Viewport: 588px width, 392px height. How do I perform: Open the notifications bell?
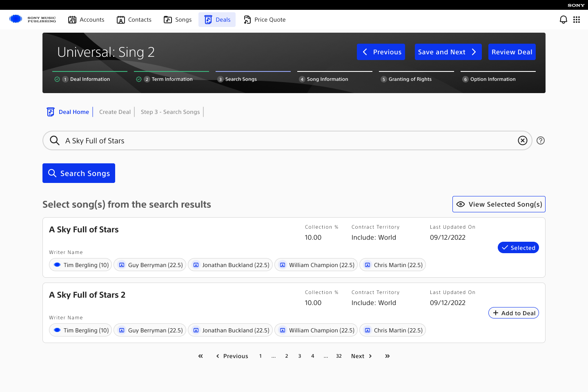pyautogui.click(x=563, y=20)
